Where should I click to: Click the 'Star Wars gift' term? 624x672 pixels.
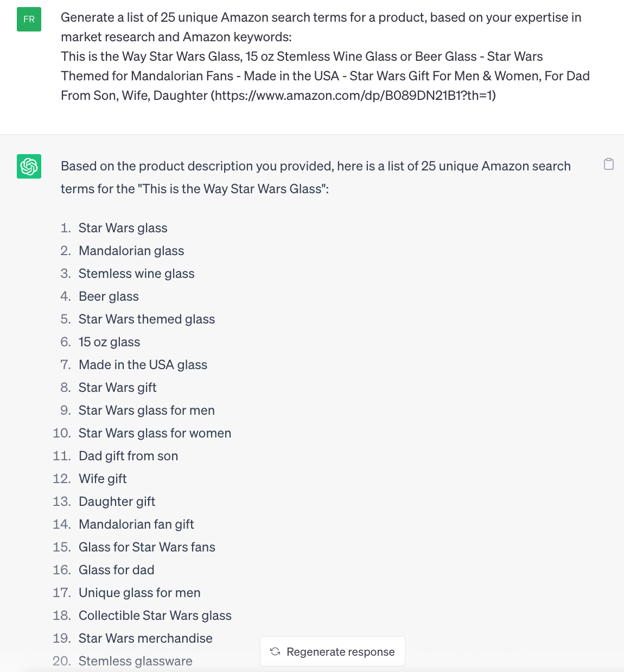pyautogui.click(x=118, y=388)
